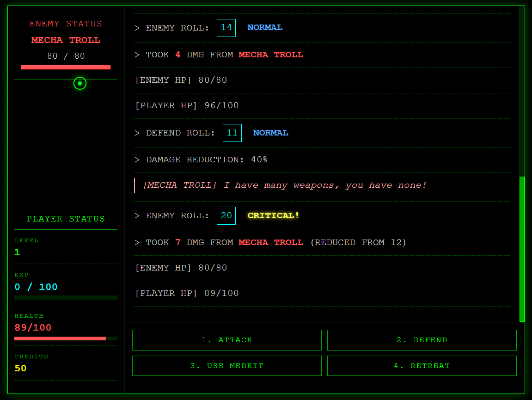Click the ENEMY STATUS heading
The height and width of the screenshot is (400, 532).
pyautogui.click(x=66, y=24)
